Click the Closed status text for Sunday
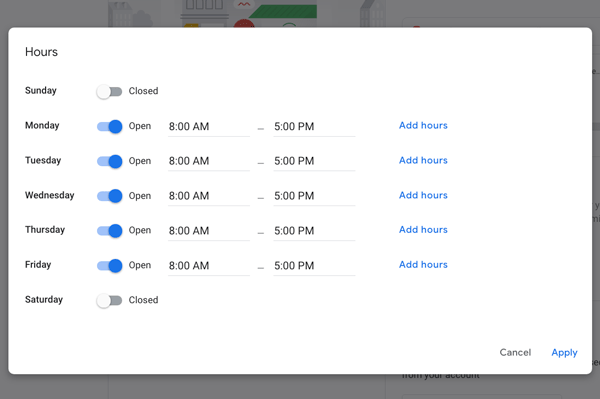The width and height of the screenshot is (600, 399). pyautogui.click(x=143, y=91)
